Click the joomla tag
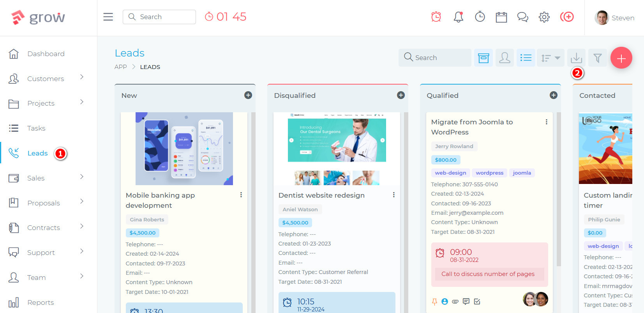Image resolution: width=644 pixels, height=313 pixels. pos(522,173)
